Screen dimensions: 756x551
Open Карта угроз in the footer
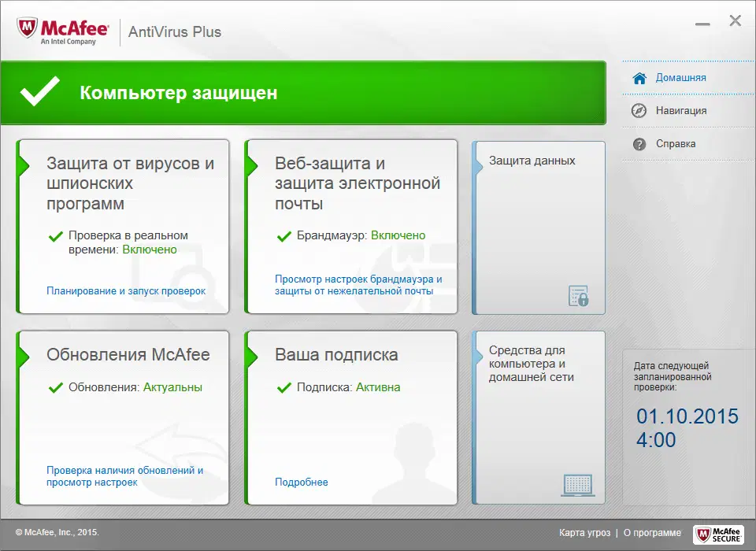tap(584, 533)
